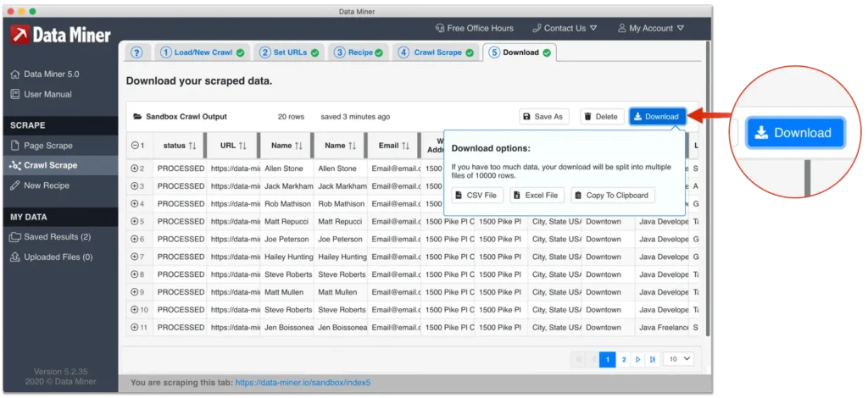Click the Sandbox Crawl Output folder icon
The height and width of the screenshot is (398, 868).
(x=137, y=117)
